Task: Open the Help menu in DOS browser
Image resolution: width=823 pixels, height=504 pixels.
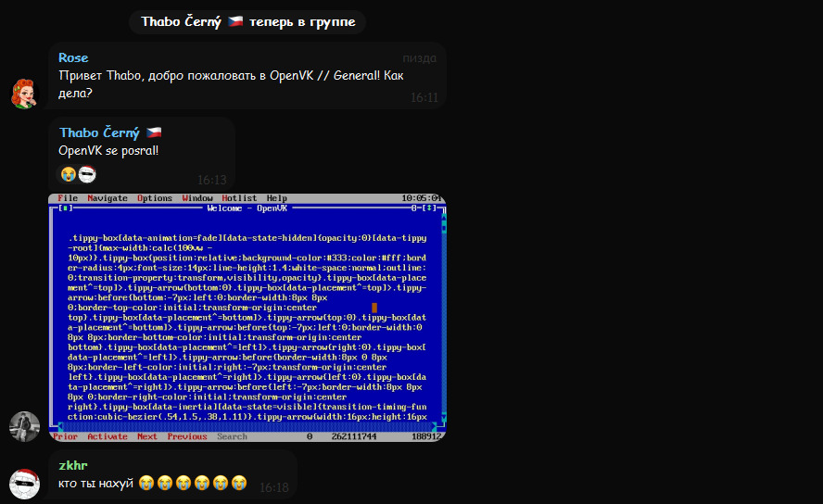Action: pyautogui.click(x=277, y=198)
